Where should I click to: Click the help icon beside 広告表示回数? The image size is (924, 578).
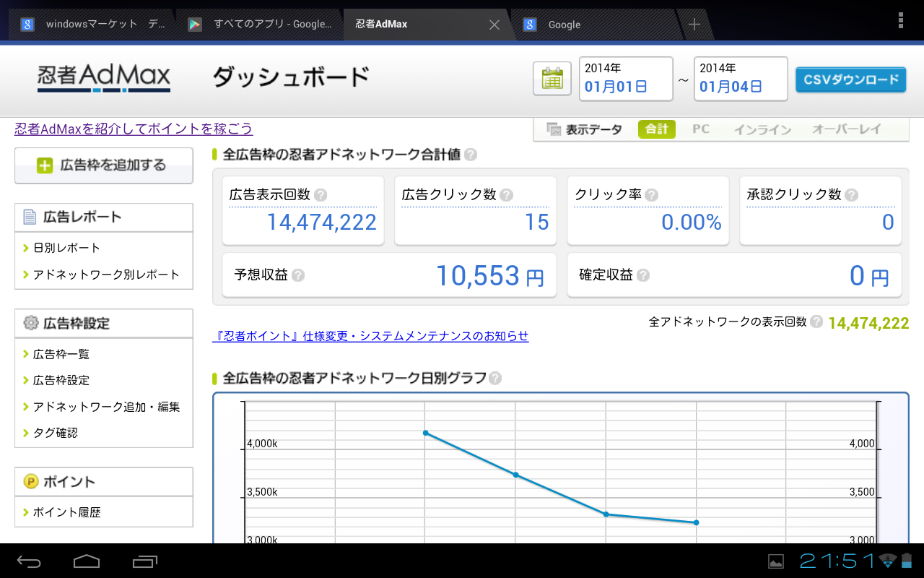click(x=321, y=195)
